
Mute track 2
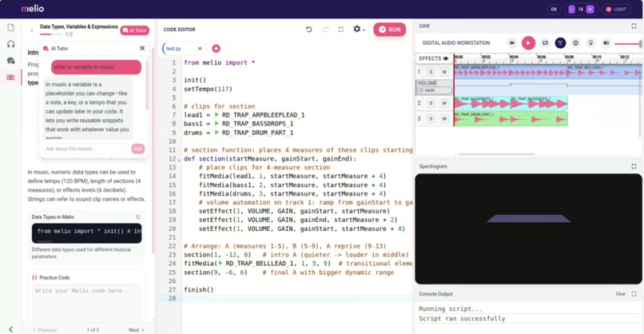pyautogui.click(x=444, y=103)
